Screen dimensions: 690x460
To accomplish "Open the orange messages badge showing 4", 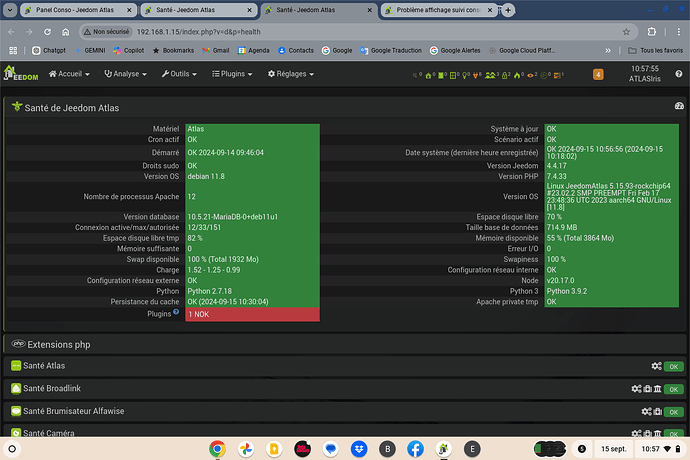I will 598,74.
